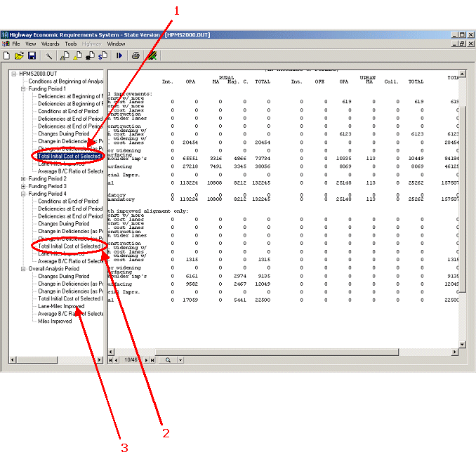Select Funding Period 1 Conditions at End of Period
The height and width of the screenshot is (457, 476).
coord(68,112)
